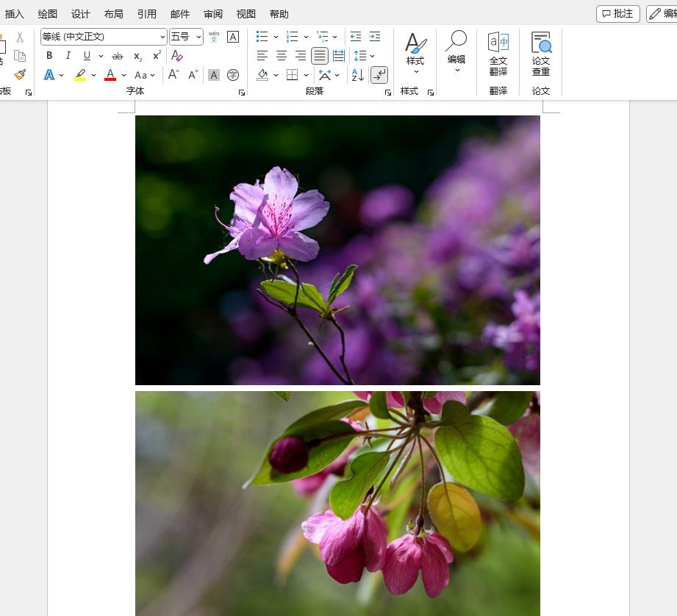The image size is (677, 616).
Task: Open the 全文翻译 translation tool
Action: tap(498, 53)
